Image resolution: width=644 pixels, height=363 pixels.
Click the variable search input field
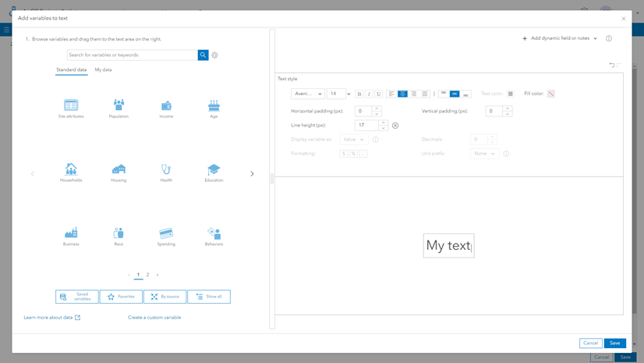[x=133, y=55]
